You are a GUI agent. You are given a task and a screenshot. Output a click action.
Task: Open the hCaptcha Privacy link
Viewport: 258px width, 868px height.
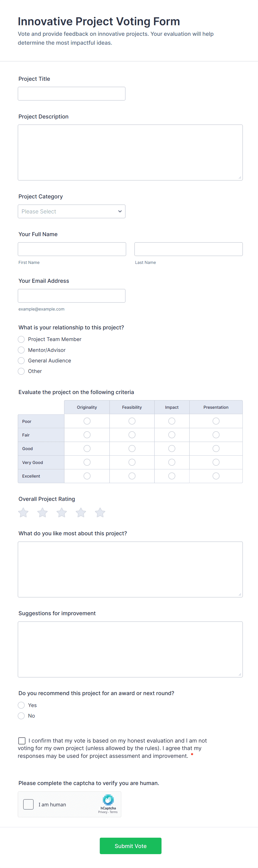pos(102,812)
